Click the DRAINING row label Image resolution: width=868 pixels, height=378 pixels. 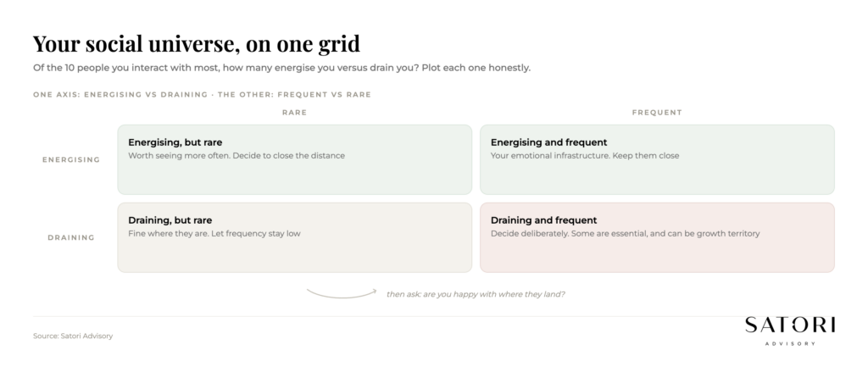point(71,237)
